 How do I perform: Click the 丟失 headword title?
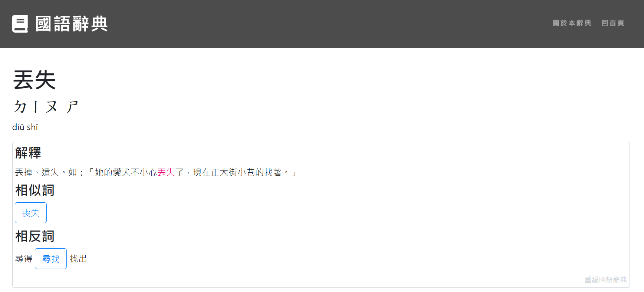34,80
